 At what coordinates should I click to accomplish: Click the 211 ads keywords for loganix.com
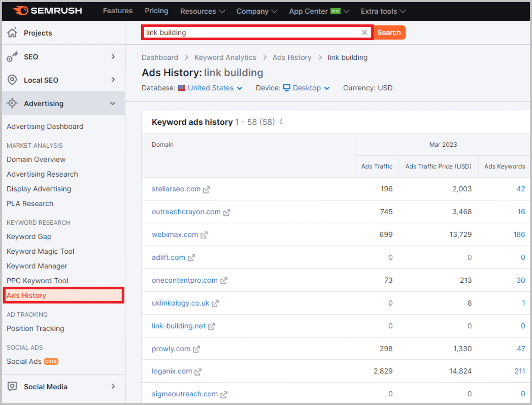[x=520, y=371]
